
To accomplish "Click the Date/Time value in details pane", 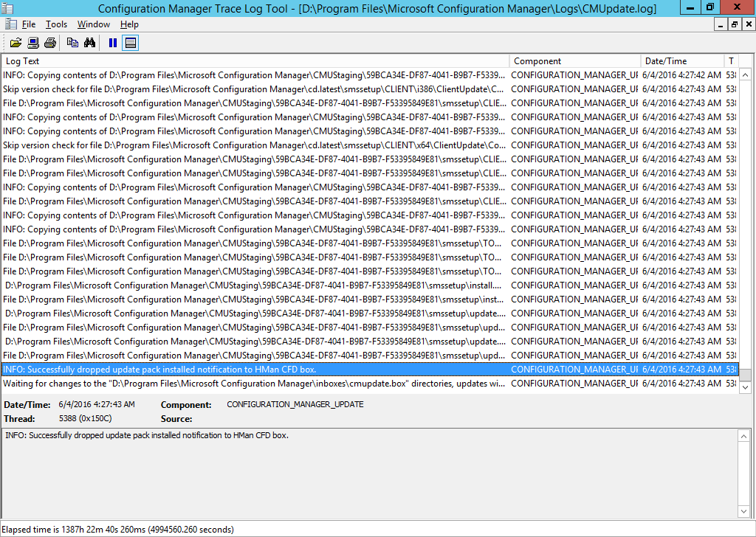I will [x=97, y=404].
